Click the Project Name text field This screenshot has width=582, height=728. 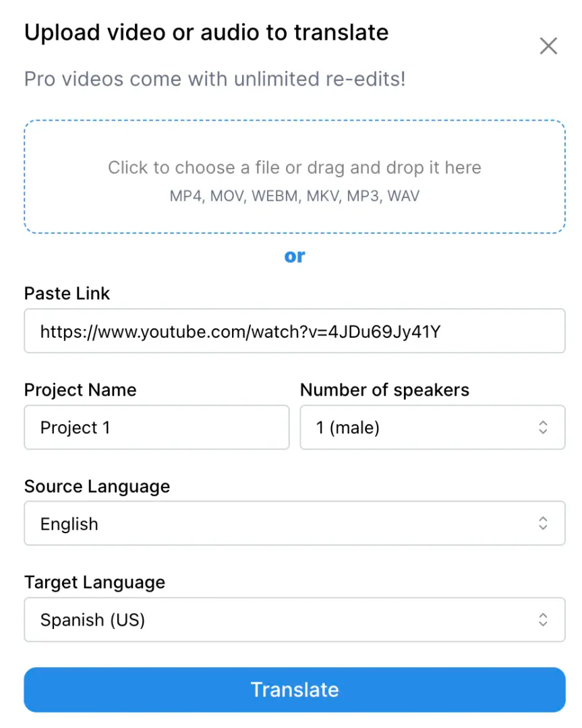point(156,427)
